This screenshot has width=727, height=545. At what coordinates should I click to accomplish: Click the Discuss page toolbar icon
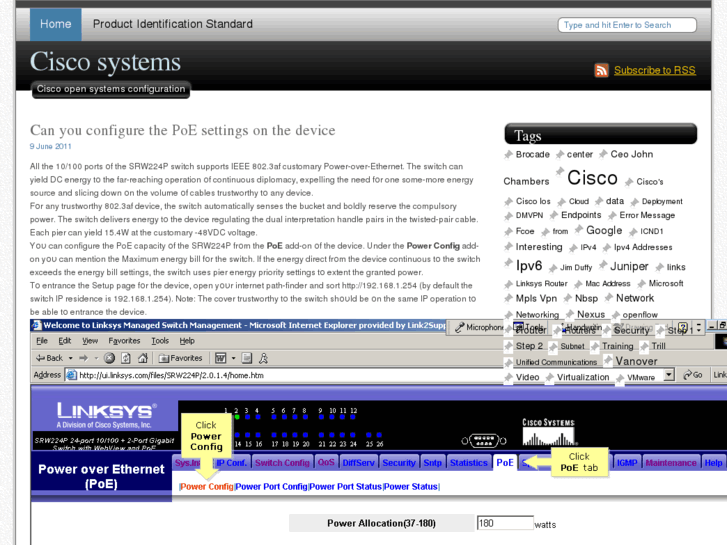click(247, 358)
